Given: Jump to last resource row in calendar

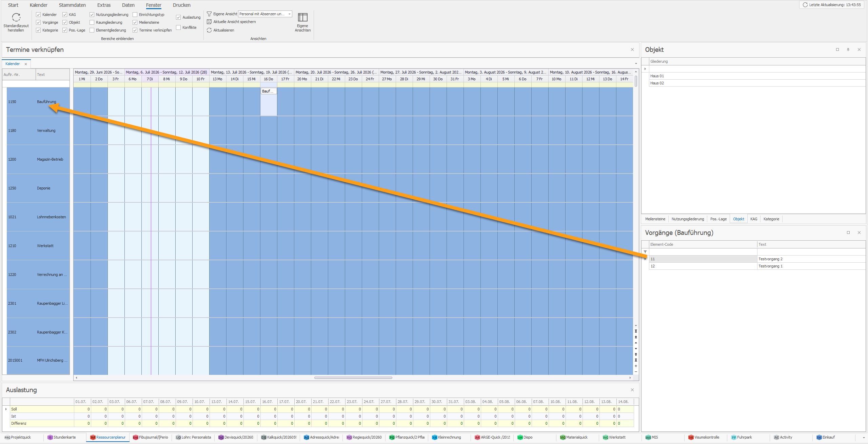Looking at the screenshot, I should coord(636,360).
